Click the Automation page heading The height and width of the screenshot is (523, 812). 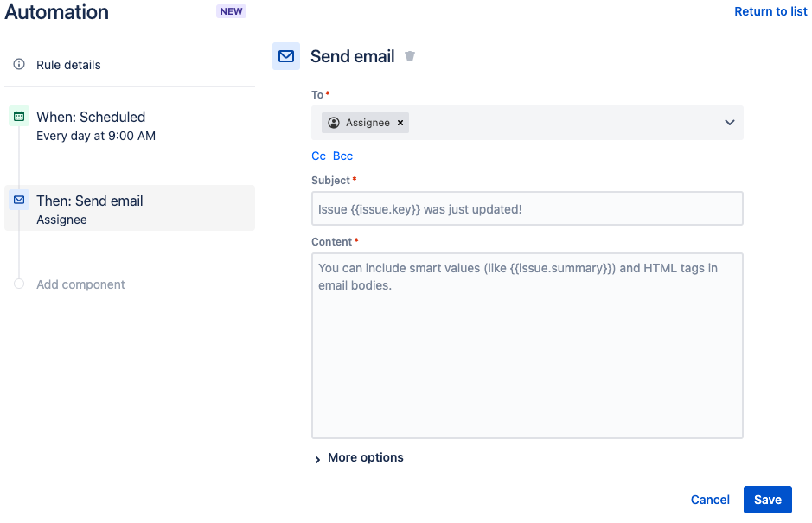pyautogui.click(x=57, y=11)
